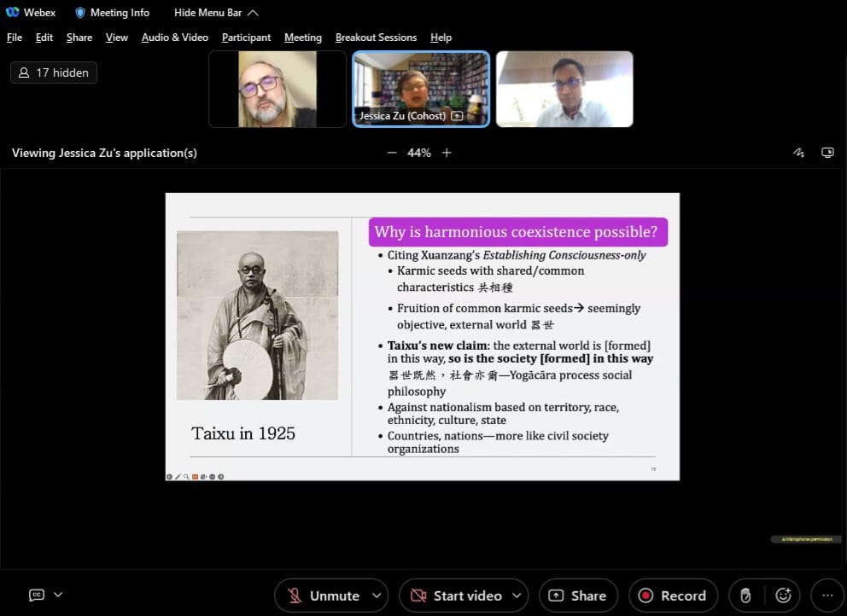Show the 17 hidden participants
The width and height of the screenshot is (847, 616).
click(x=54, y=73)
